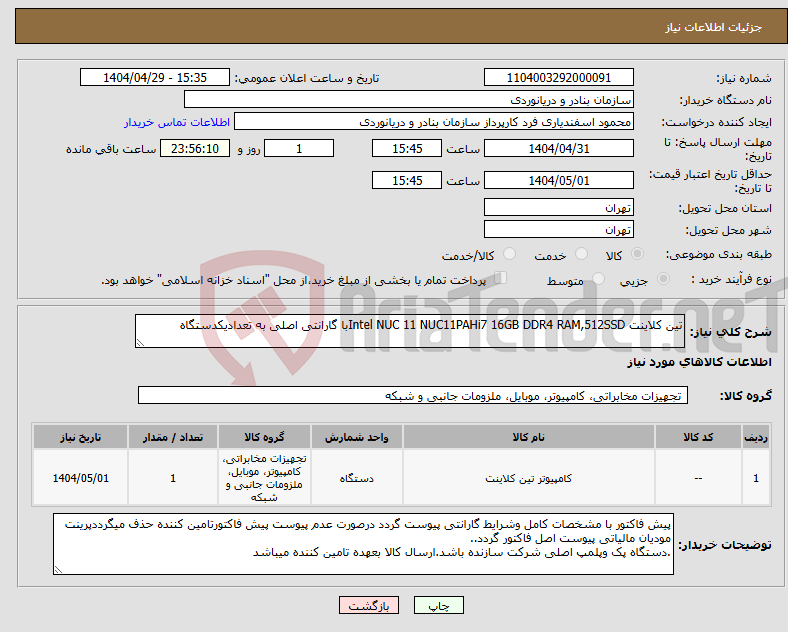
Task: Click the نام کالا column header
Action: pyautogui.click(x=529, y=437)
